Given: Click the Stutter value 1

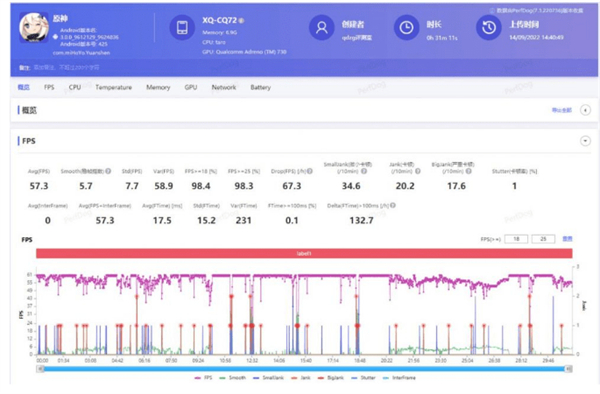Looking at the screenshot, I should (x=514, y=186).
